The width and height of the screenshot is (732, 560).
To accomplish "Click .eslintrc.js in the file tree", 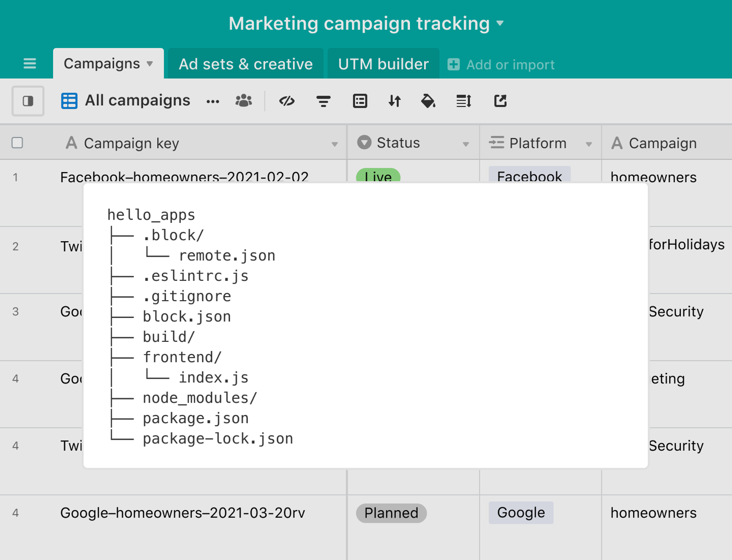I will tap(196, 276).
